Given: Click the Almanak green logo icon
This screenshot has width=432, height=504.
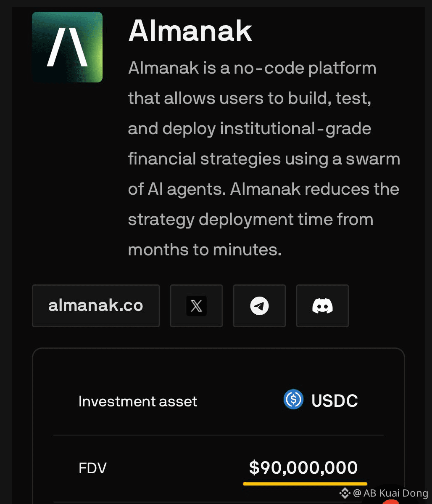Looking at the screenshot, I should click(67, 47).
